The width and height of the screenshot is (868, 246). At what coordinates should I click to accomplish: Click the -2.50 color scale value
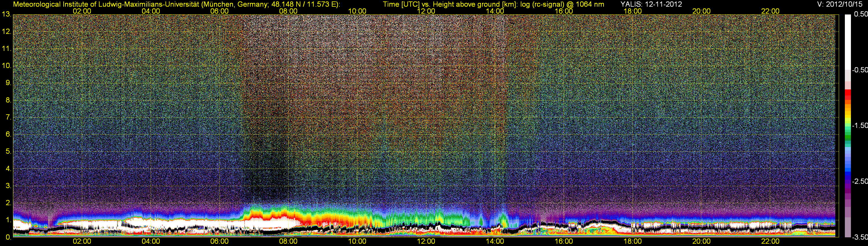860,181
